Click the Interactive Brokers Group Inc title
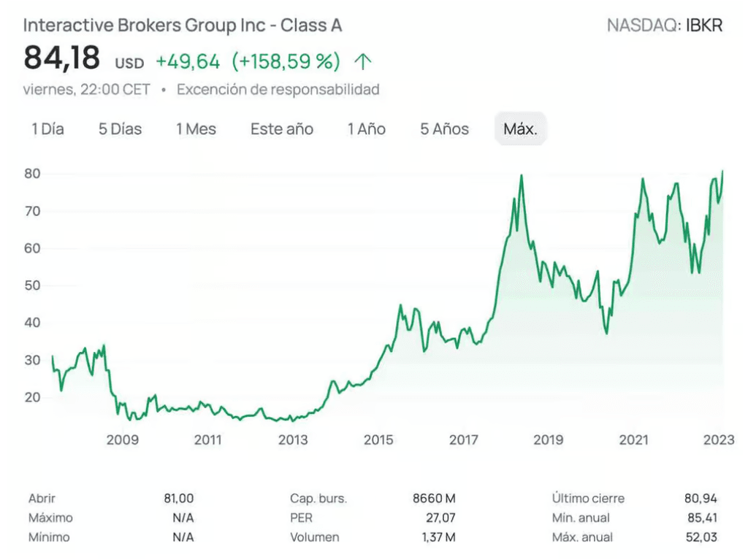The image size is (748, 560). 183,26
